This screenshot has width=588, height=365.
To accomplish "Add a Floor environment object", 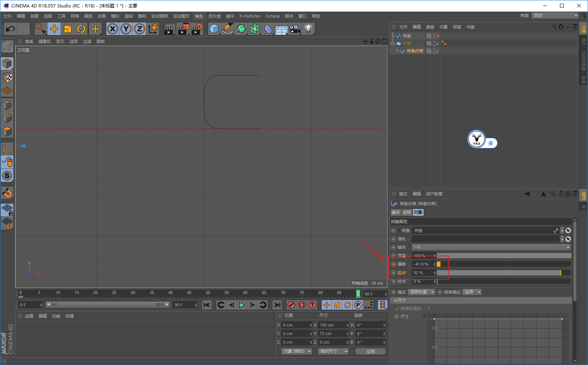I will (x=282, y=29).
